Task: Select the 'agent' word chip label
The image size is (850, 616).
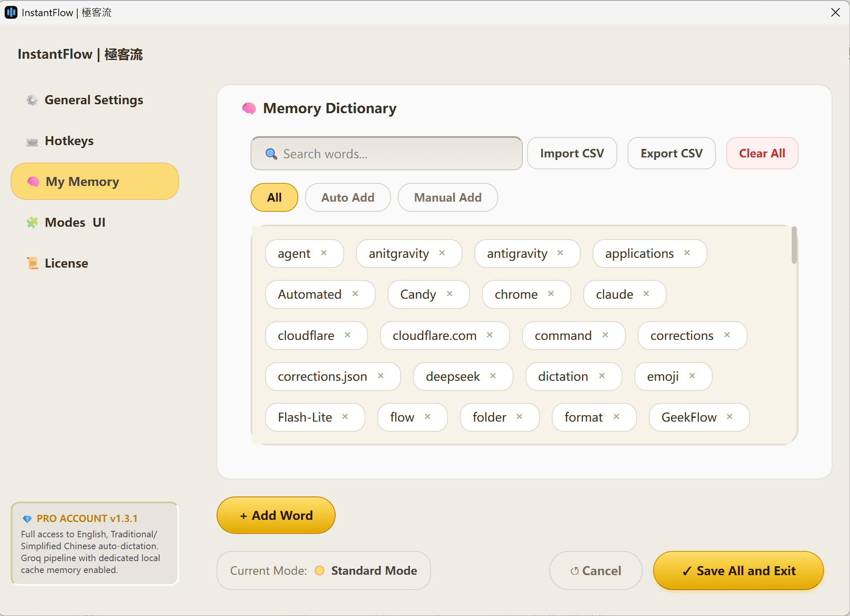Action: click(x=294, y=254)
